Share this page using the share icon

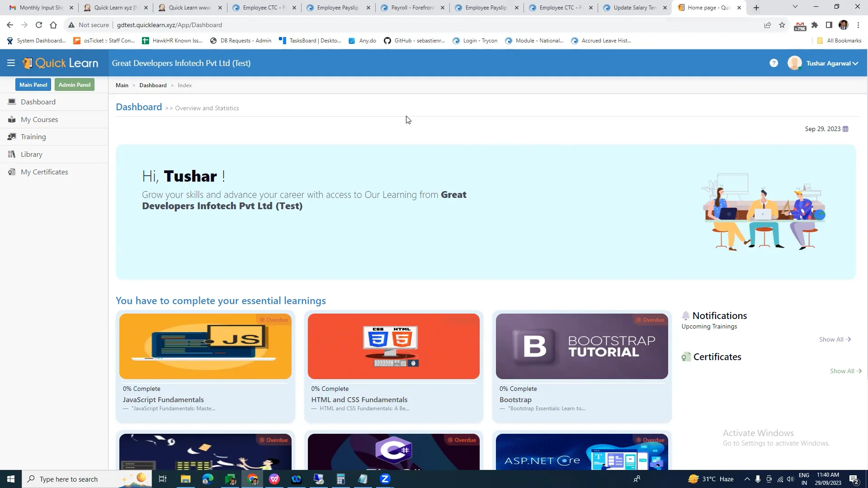point(768,25)
